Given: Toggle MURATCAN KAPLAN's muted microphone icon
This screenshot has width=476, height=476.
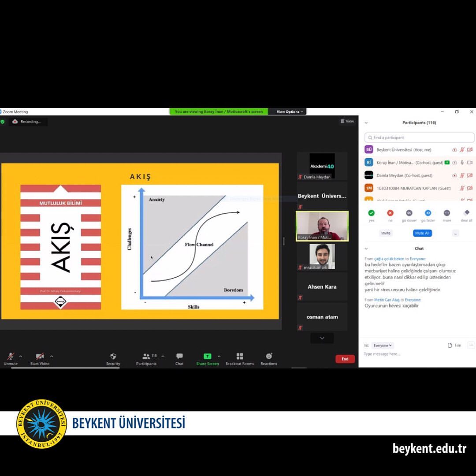Looking at the screenshot, I should (x=462, y=188).
